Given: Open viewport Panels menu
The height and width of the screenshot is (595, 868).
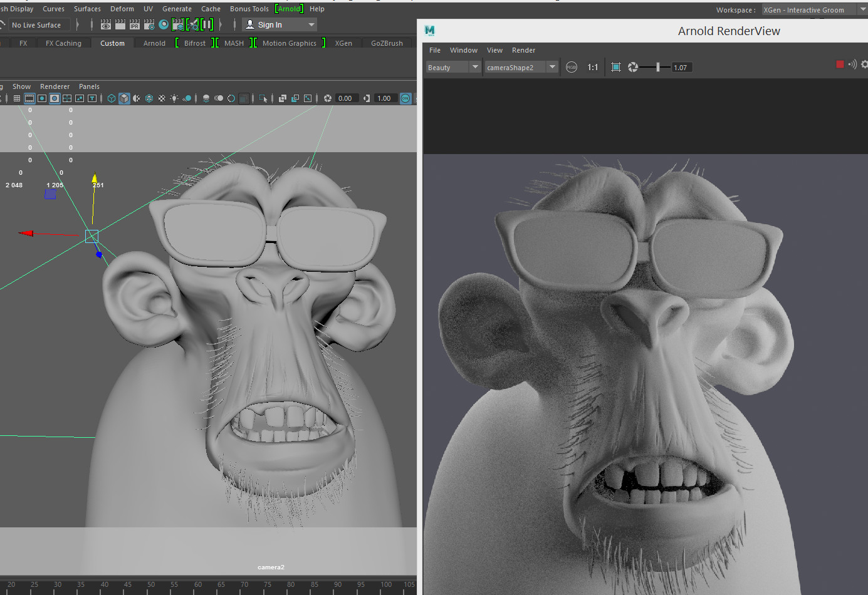Looking at the screenshot, I should pyautogui.click(x=89, y=86).
